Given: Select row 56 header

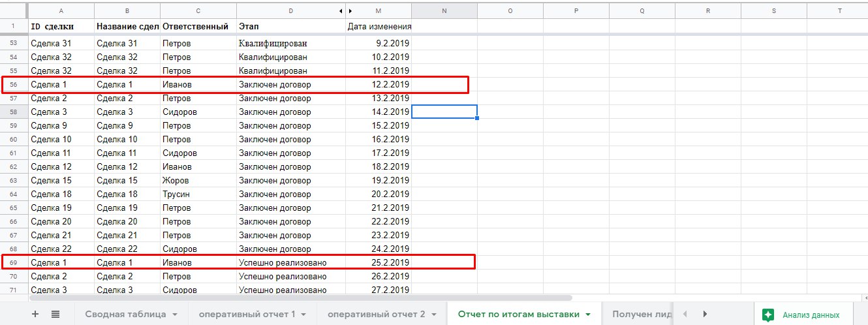Looking at the screenshot, I should coord(14,84).
